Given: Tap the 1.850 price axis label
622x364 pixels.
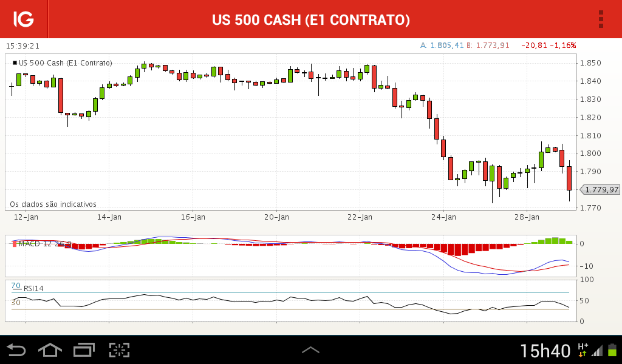Looking at the screenshot, I should (x=590, y=63).
